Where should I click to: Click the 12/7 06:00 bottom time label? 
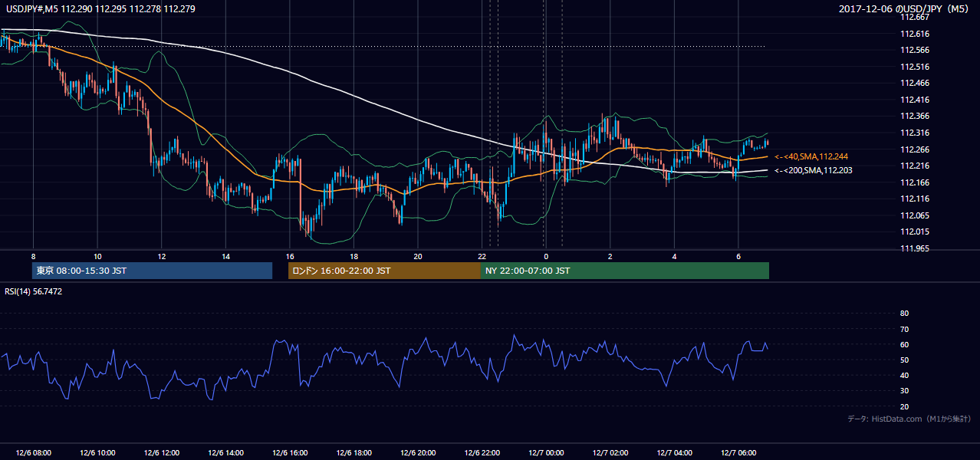coord(738,452)
